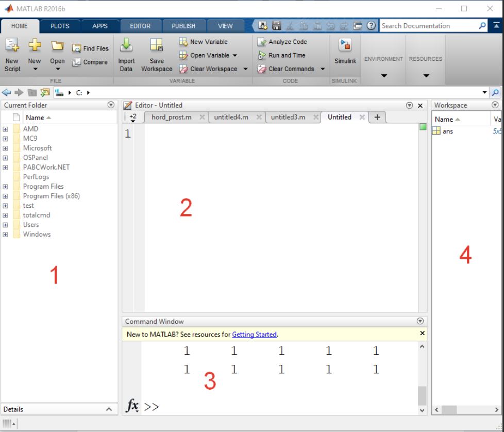Expand the Microsoft folder node

pyautogui.click(x=6, y=148)
